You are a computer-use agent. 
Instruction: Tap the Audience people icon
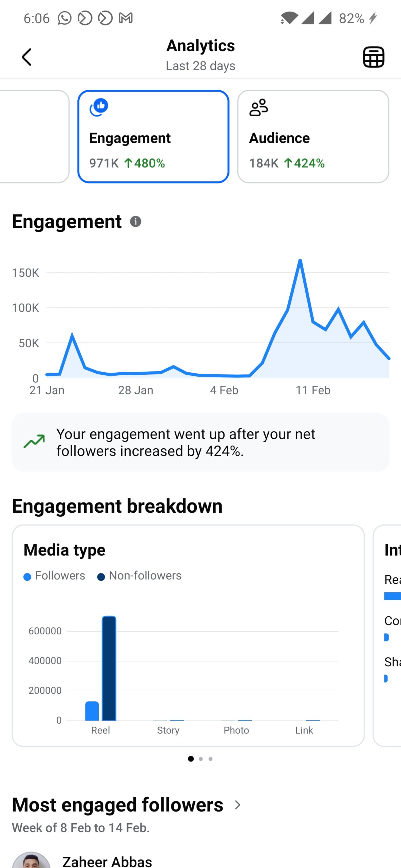point(259,108)
